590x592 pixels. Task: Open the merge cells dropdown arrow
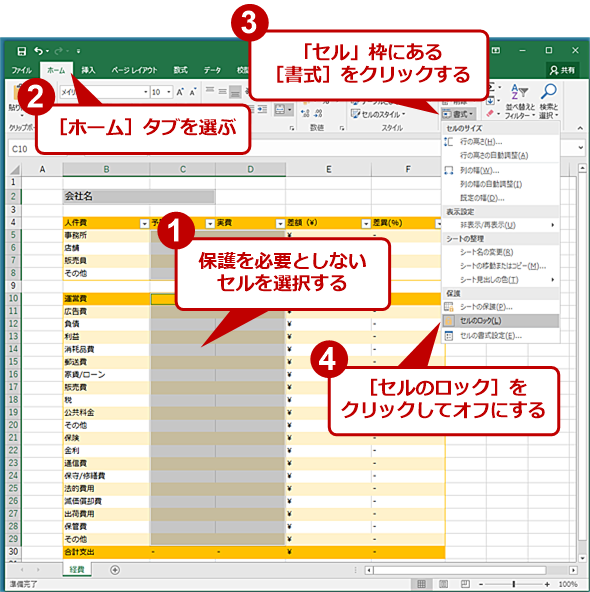tap(290, 110)
